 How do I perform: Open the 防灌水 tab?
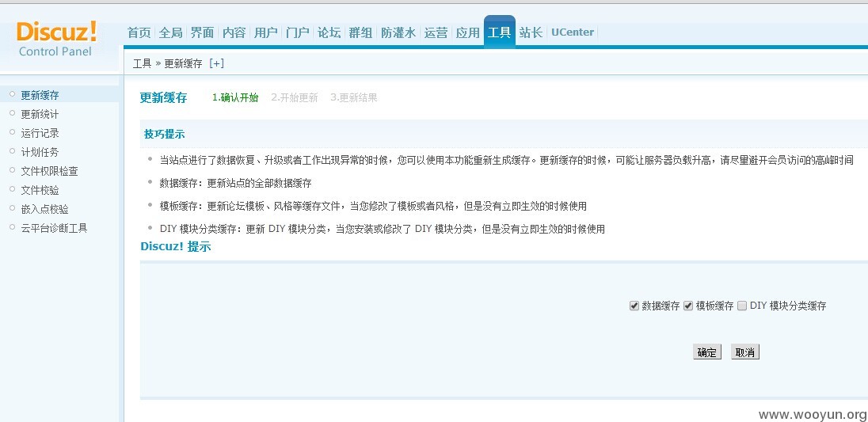(398, 32)
